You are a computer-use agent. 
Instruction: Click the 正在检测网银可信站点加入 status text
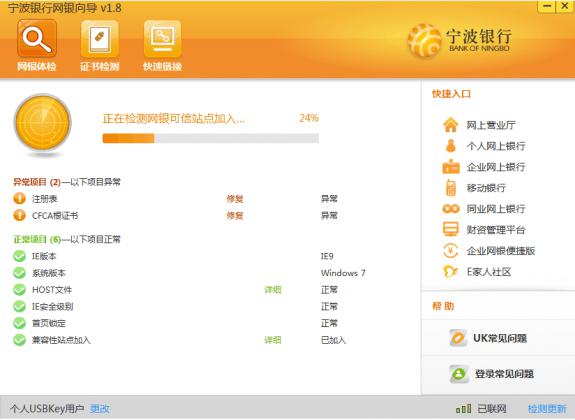[173, 118]
